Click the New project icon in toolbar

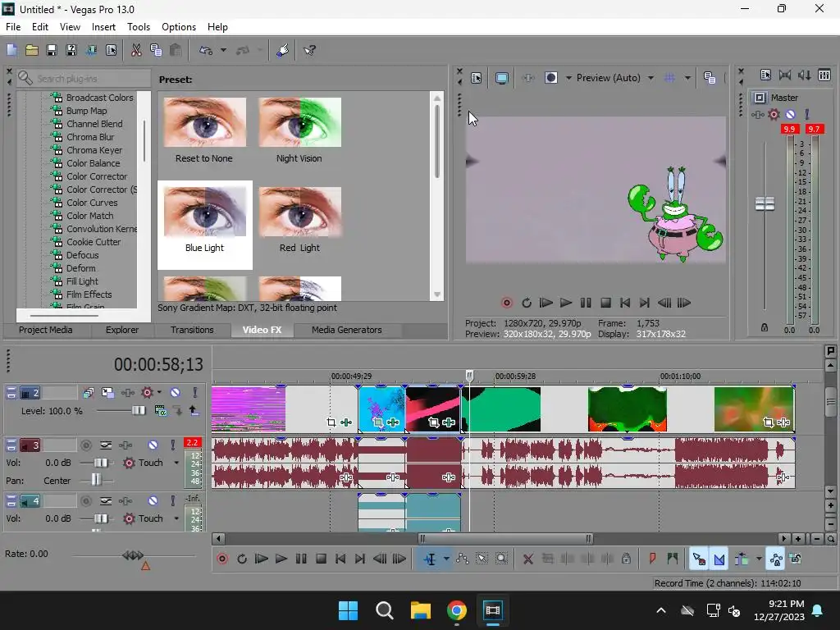(11, 50)
